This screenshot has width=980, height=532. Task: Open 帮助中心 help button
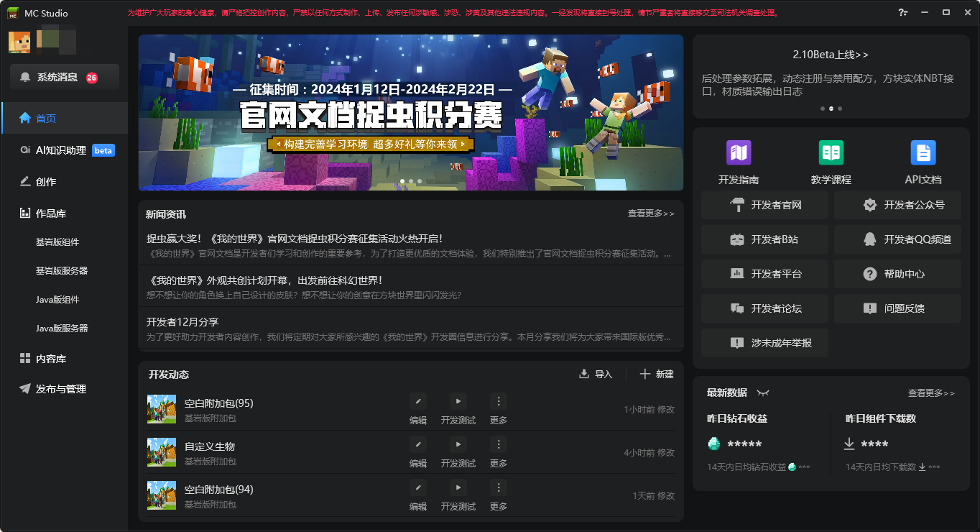point(898,274)
